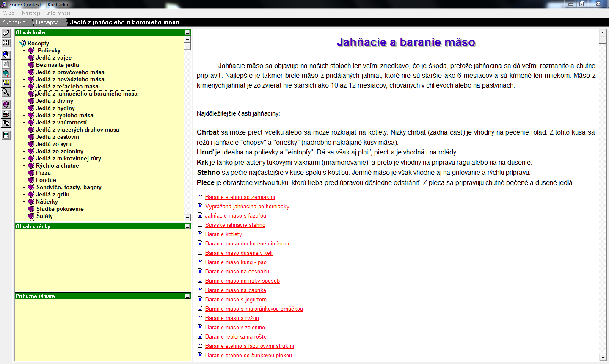The image size is (609, 364).
Task: Collapse the Obsah knihy panel
Action: (187, 33)
